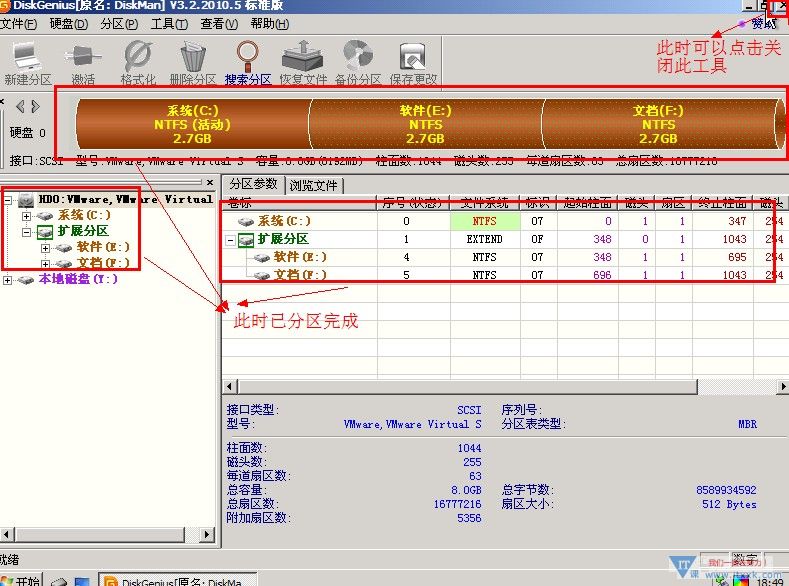Open the 文件(F) menu

pyautogui.click(x=19, y=24)
